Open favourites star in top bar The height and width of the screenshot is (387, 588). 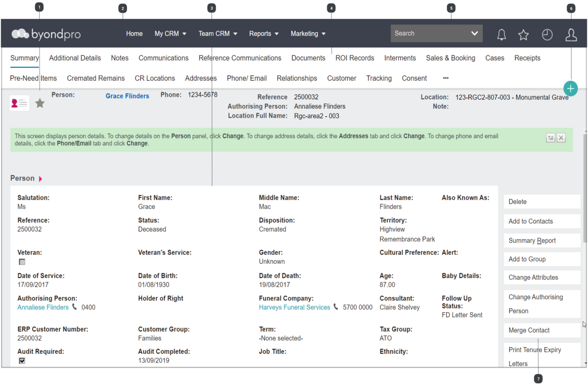coord(524,35)
